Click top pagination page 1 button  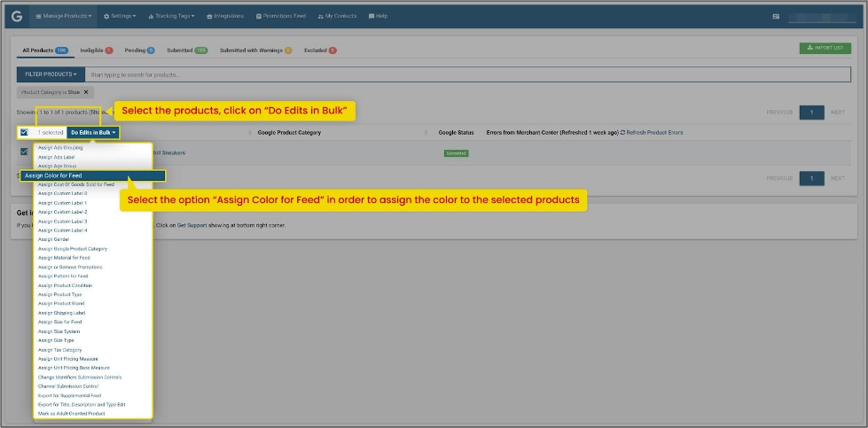pyautogui.click(x=811, y=113)
